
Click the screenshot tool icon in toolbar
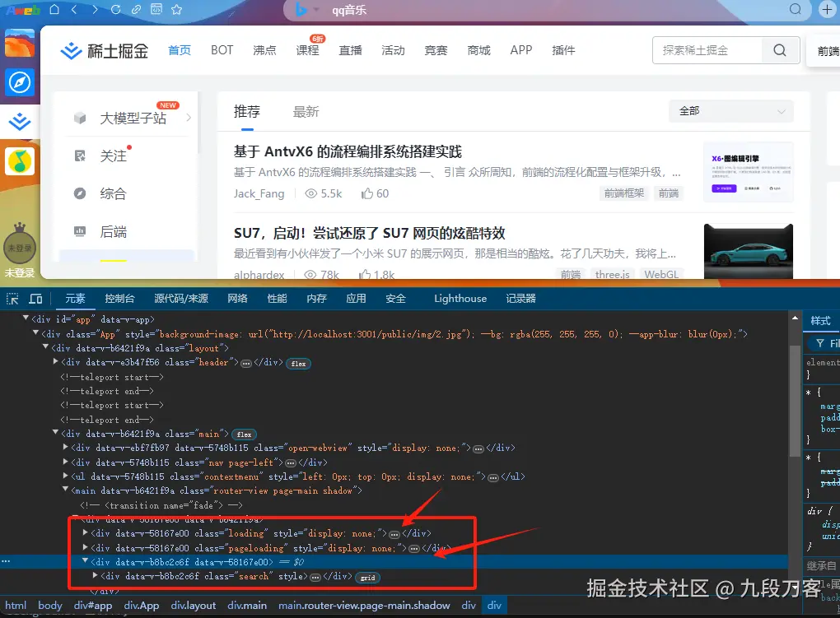[x=156, y=9]
